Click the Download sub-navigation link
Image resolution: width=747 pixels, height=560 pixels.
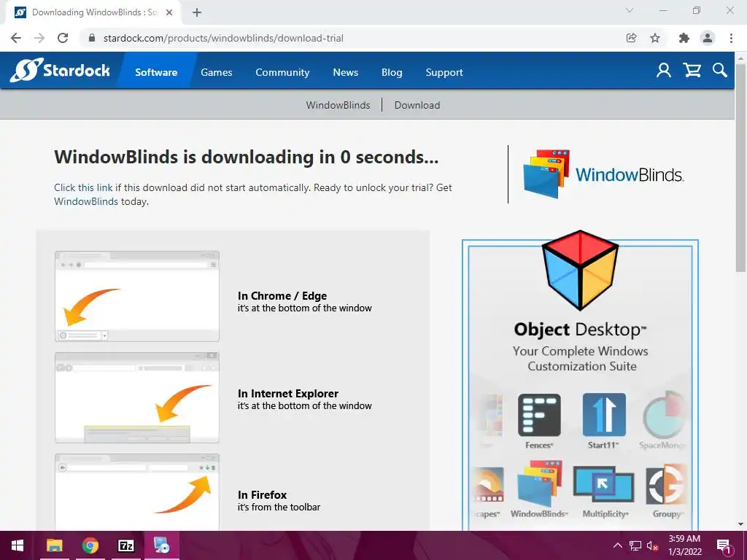(x=417, y=105)
